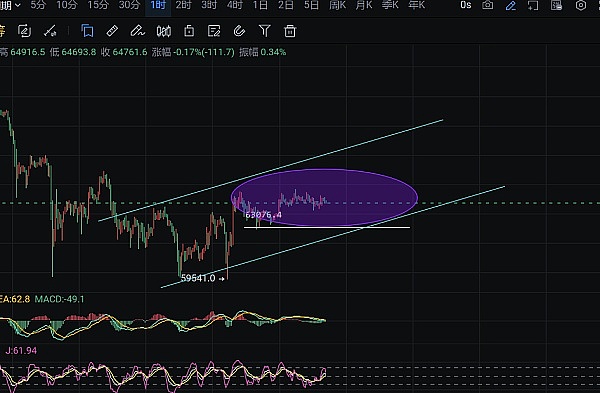
Task: Switch to quarterly 季K chart
Action: click(x=390, y=5)
